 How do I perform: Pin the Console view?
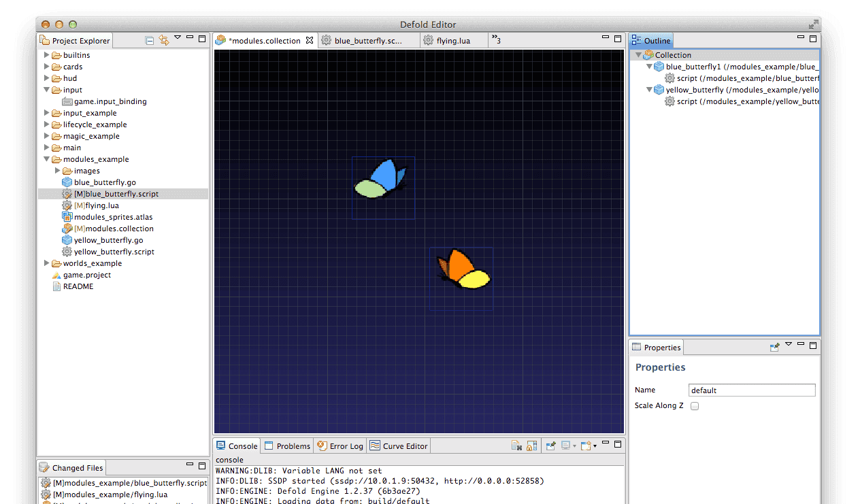coord(551,446)
